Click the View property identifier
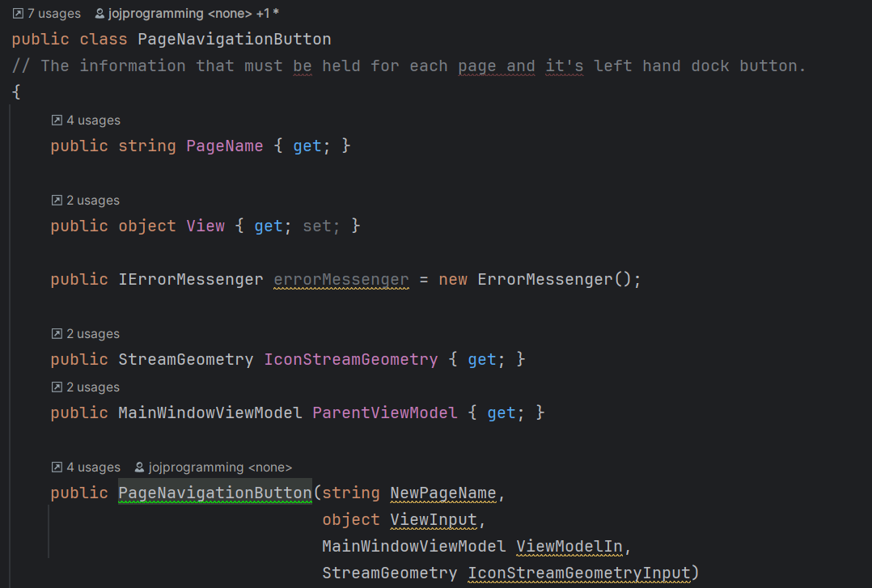 [x=205, y=226]
